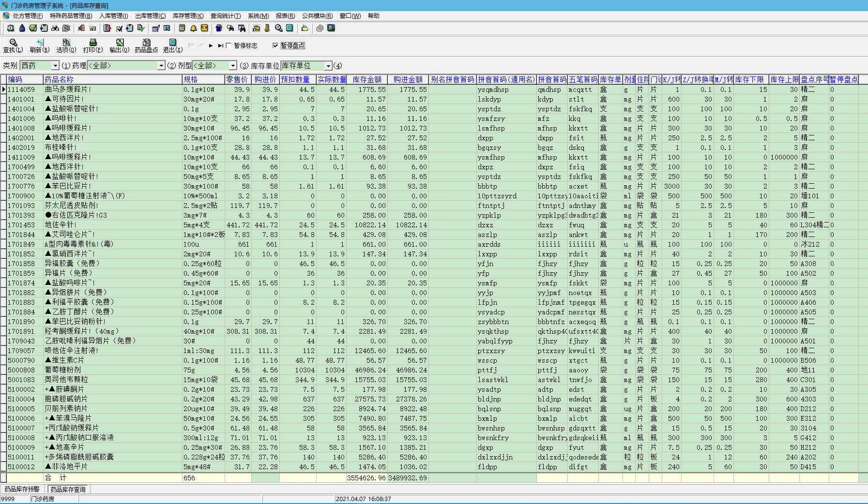Open 药品盘点 drug inventory check
Screen dimensions: 868x504
[146, 43]
